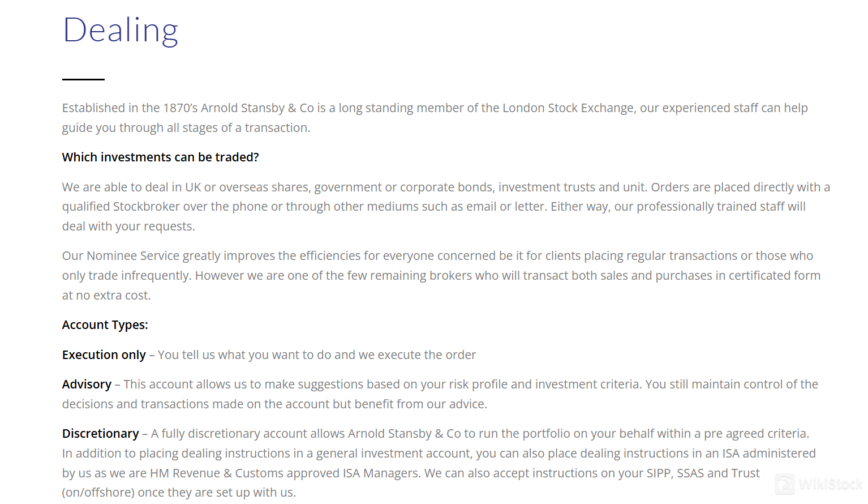The height and width of the screenshot is (504, 868).
Task: Click the 'Account Types:' heading
Action: pyautogui.click(x=105, y=325)
